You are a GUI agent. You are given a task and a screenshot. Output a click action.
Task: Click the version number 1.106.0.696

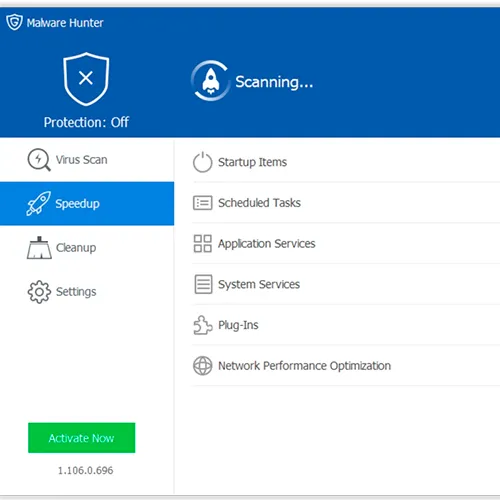[86, 470]
